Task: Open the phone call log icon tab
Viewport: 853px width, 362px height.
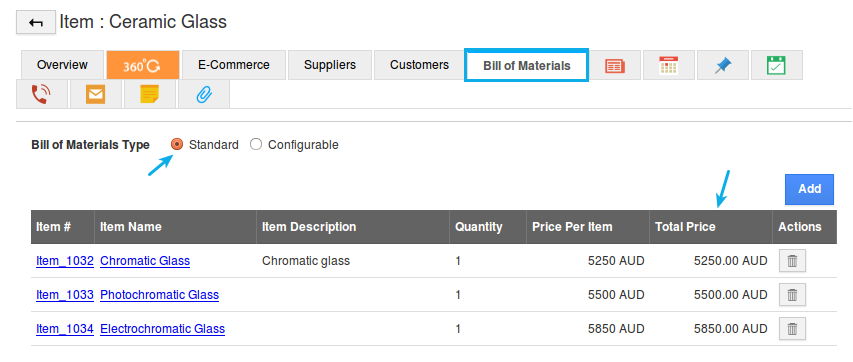Action: pyautogui.click(x=41, y=95)
